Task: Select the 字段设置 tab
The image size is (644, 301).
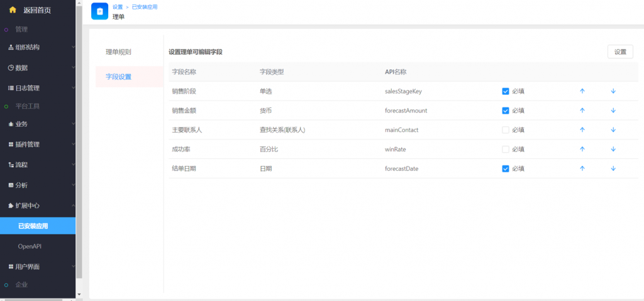Action: point(118,77)
